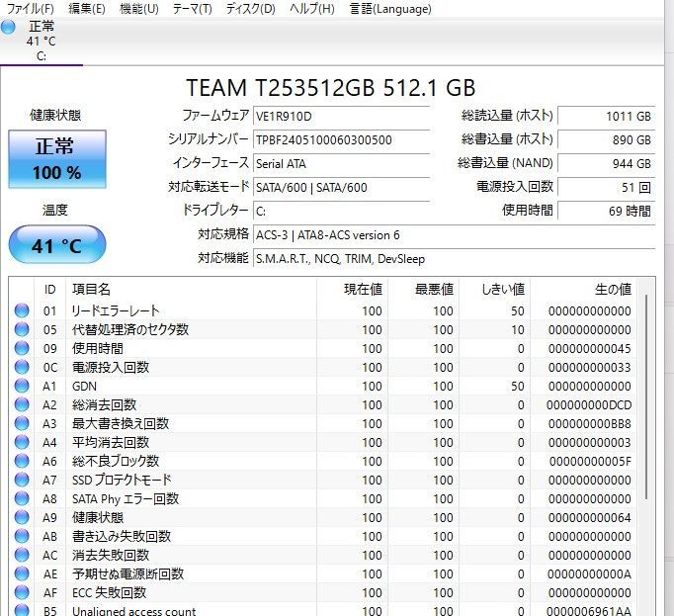This screenshot has height=616, width=674.
Task: Open the ヘルプ(H) menu
Action: click(311, 9)
